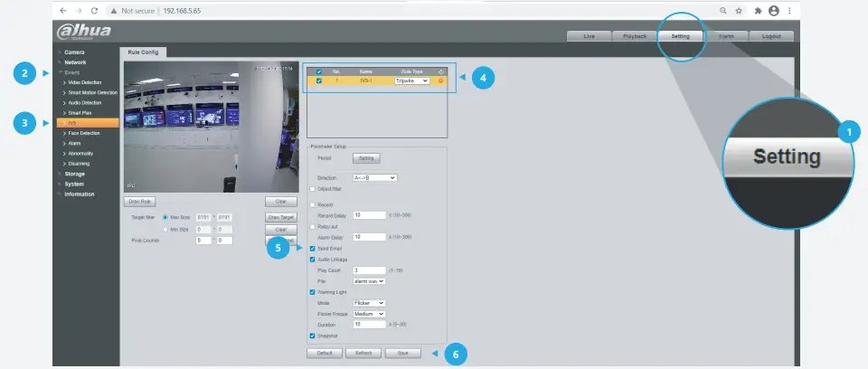Select the Rule Config tab

143,52
